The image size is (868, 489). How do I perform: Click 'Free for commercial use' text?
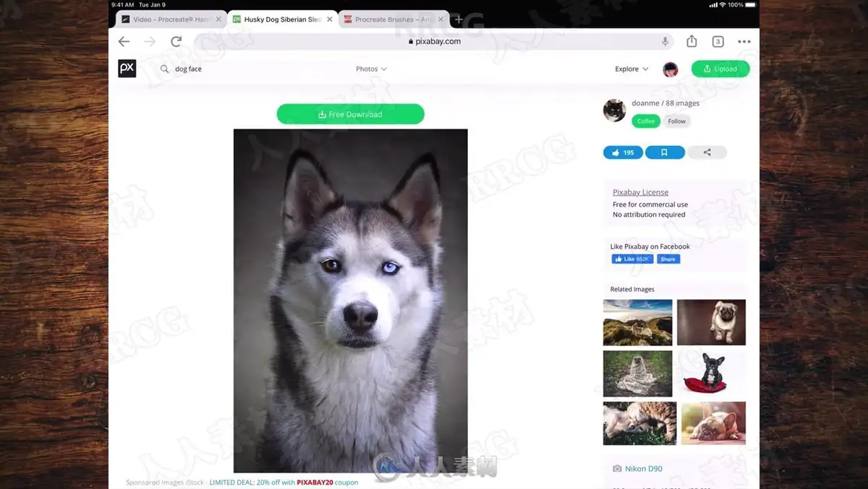650,205
